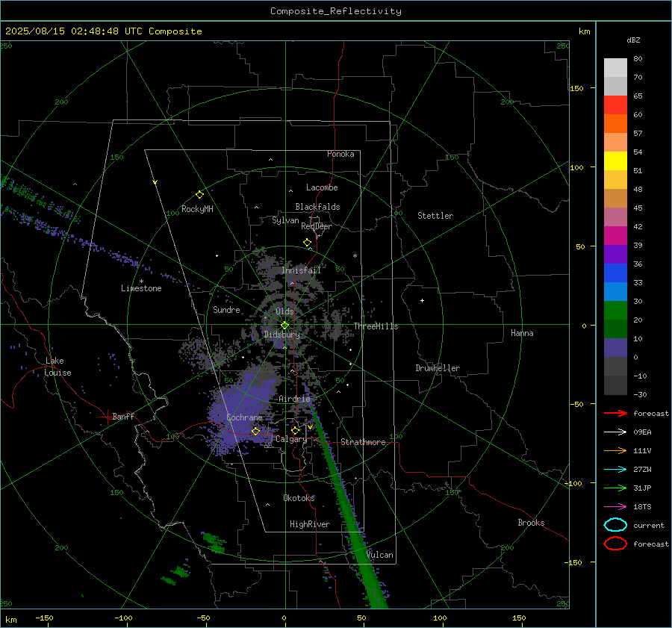Click the asterisk marker above Limestone

(141, 282)
